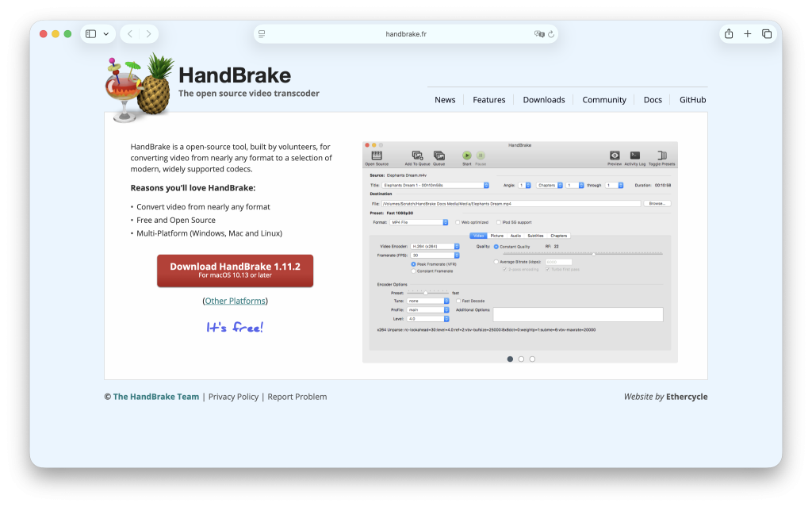This screenshot has width=812, height=507.
Task: Click Download HandBrake 1.11.2 button
Action: tap(235, 270)
